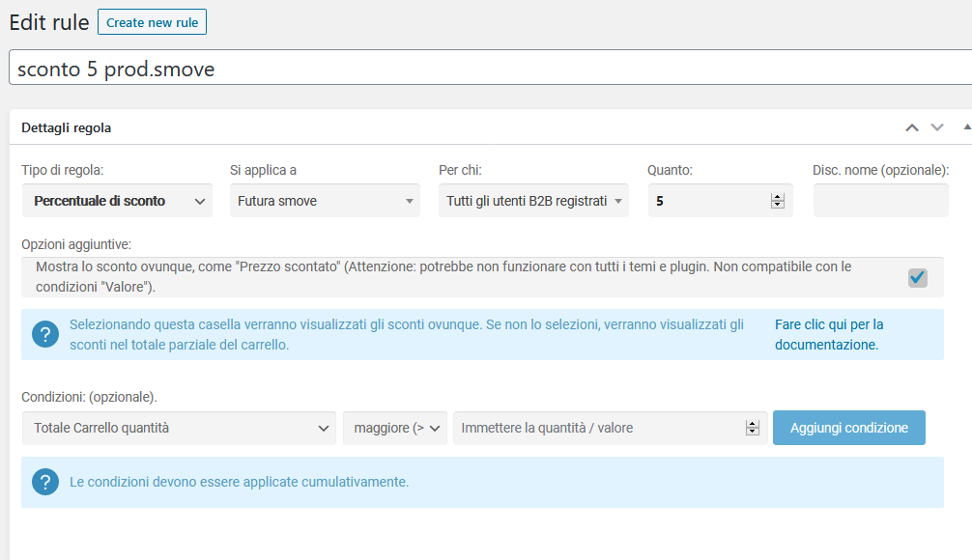This screenshot has width=972, height=560.
Task: Move the Dettagli regola panel up
Action: coord(912,127)
